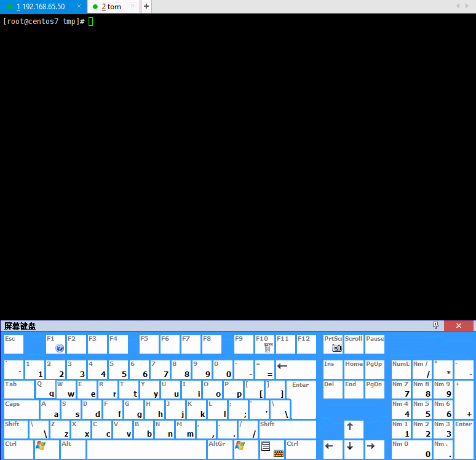Tap the right Windows logo key
The height and width of the screenshot is (460, 476).
(x=246, y=450)
